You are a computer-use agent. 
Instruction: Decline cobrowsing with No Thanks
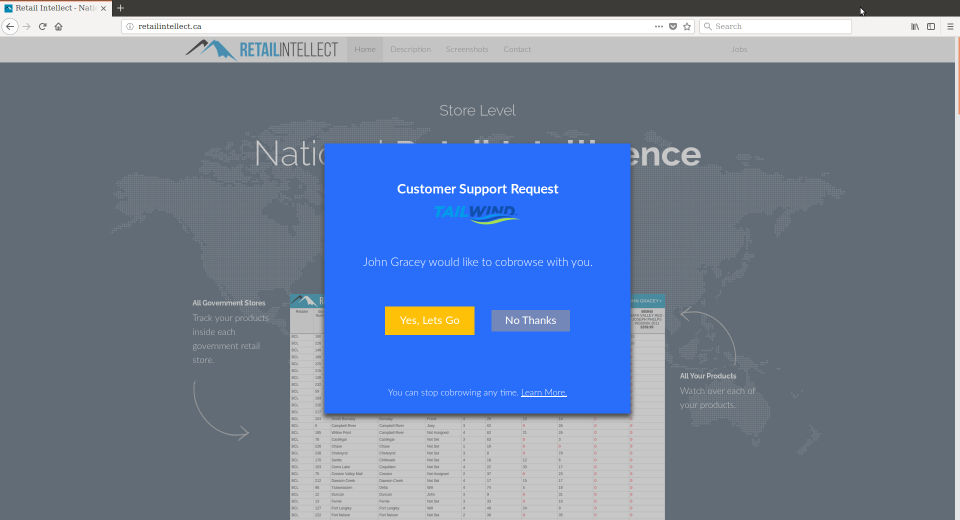pos(530,320)
